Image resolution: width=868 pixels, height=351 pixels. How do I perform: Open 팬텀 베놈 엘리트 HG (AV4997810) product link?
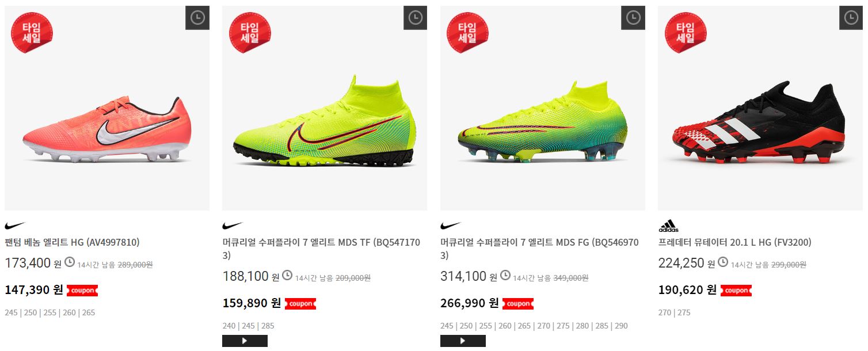click(x=72, y=242)
